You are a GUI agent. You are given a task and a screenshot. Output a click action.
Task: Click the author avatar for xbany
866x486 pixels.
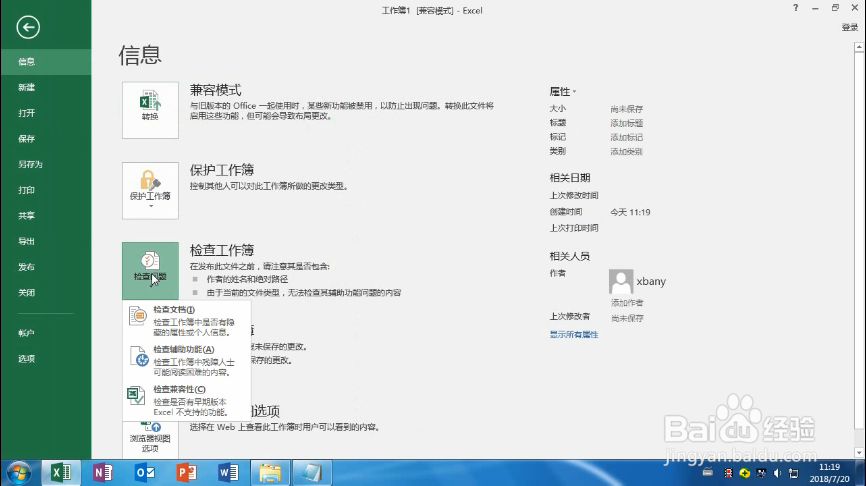pos(621,282)
